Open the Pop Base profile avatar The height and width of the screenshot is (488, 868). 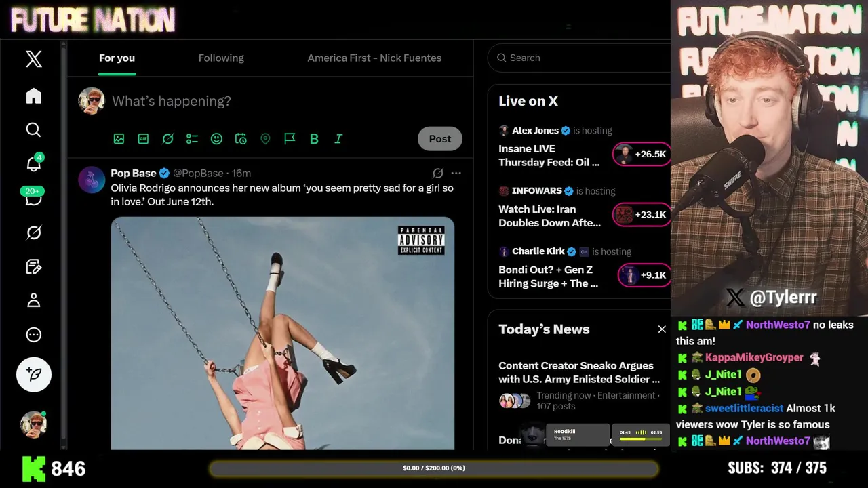92,180
